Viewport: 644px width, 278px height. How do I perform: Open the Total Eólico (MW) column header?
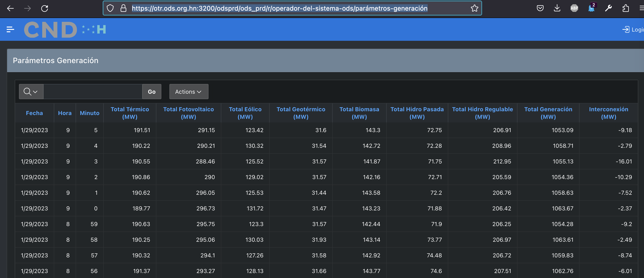pos(245,113)
